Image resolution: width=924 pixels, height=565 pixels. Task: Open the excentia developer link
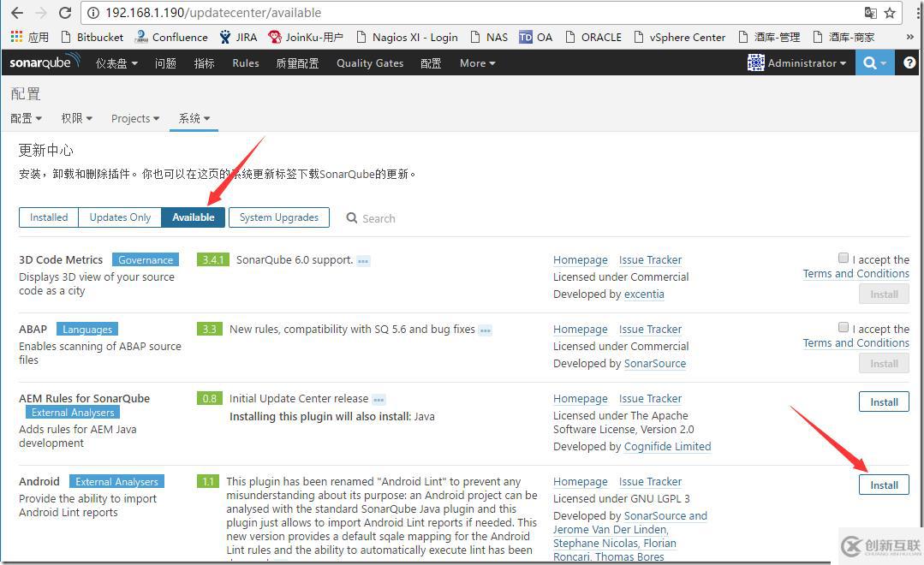point(644,294)
